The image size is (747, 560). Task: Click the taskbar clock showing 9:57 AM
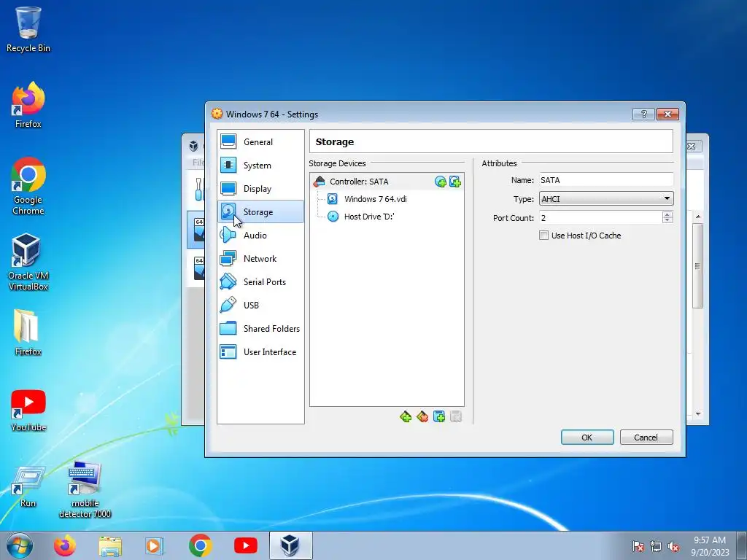[710, 546]
